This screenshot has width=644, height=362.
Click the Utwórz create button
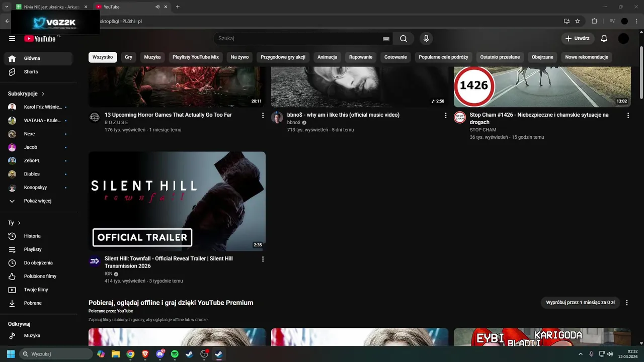coord(578,39)
